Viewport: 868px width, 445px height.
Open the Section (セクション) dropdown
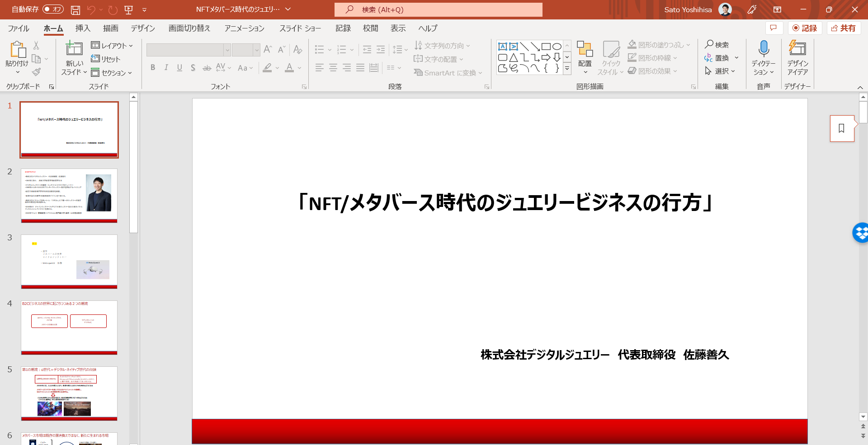112,73
